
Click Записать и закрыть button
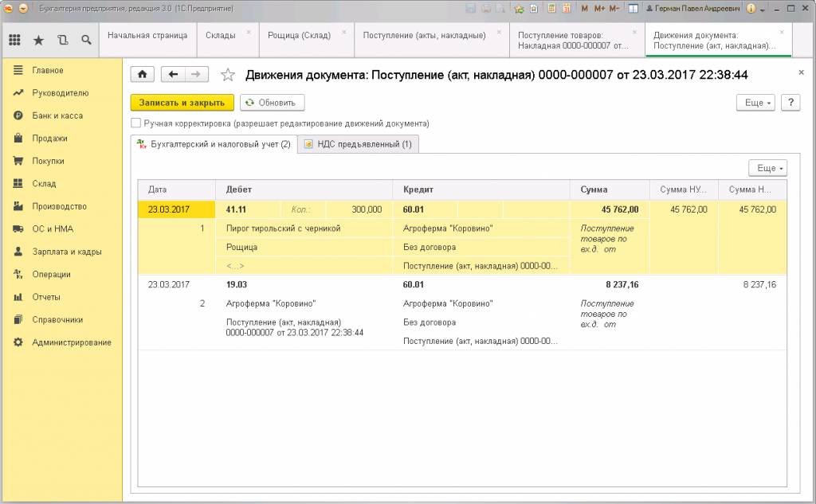point(182,103)
